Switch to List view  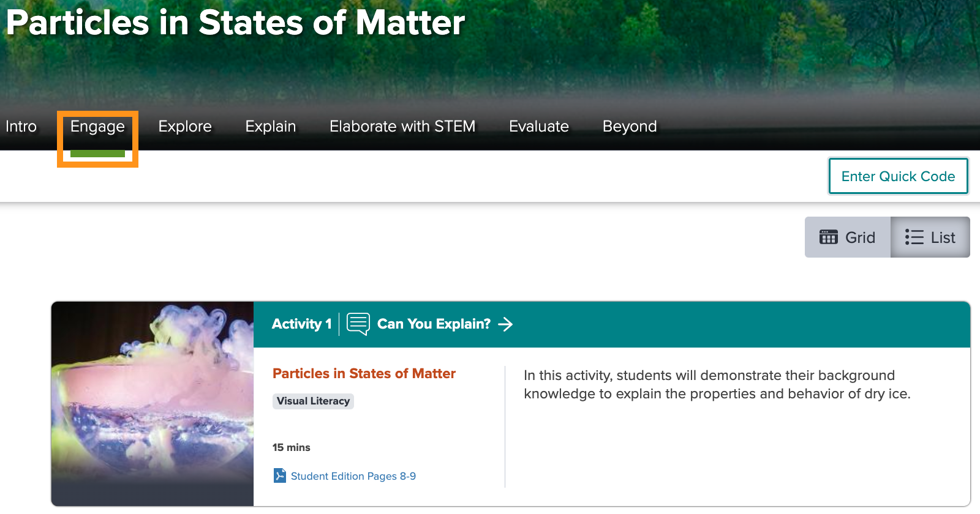click(930, 237)
